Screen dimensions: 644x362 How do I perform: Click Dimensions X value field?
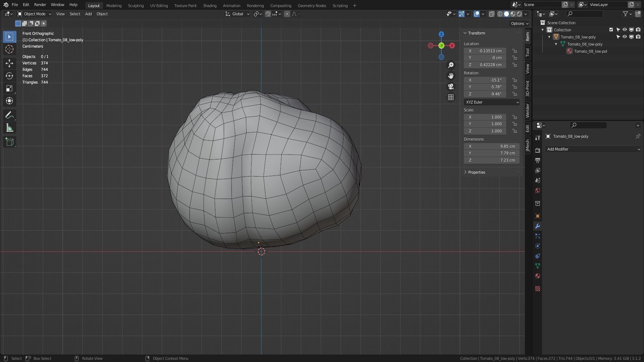tap(492, 146)
